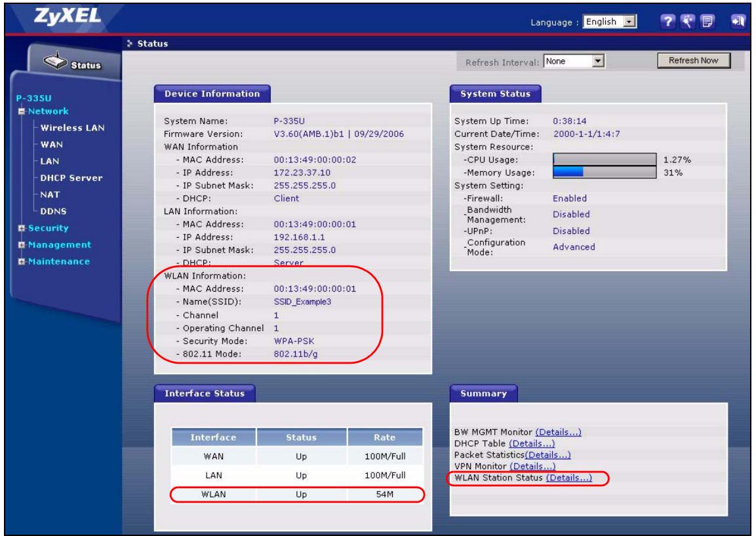This screenshot has width=756, height=536.
Task: Click the WPA-PSK security mode value
Action: (x=294, y=341)
